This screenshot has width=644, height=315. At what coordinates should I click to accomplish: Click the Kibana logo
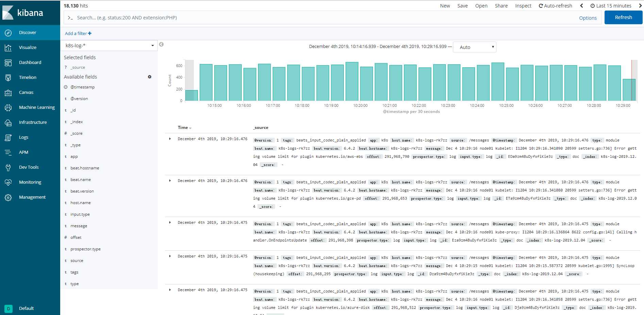point(22,13)
